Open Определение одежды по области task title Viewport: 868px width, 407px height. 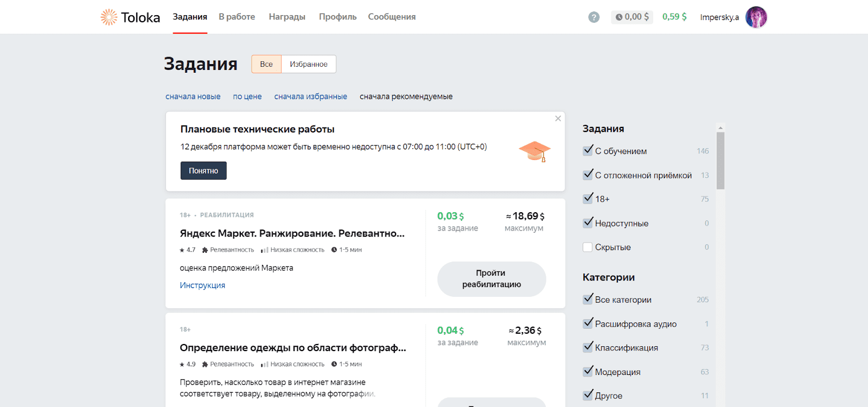tap(293, 348)
